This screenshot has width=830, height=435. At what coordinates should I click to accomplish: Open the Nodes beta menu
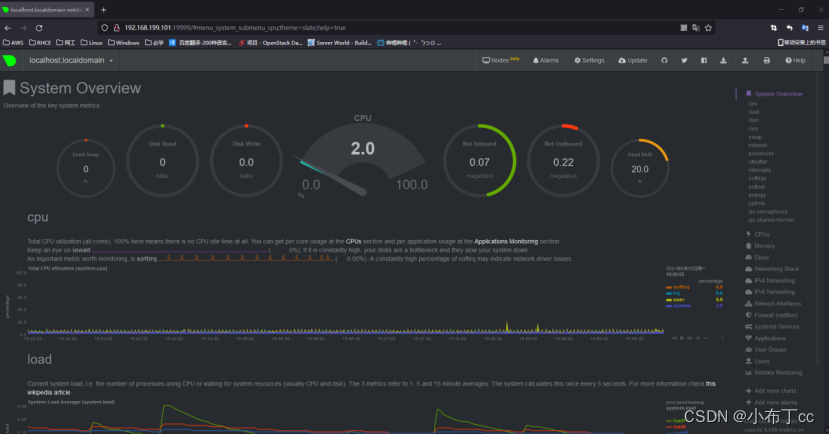coord(500,60)
